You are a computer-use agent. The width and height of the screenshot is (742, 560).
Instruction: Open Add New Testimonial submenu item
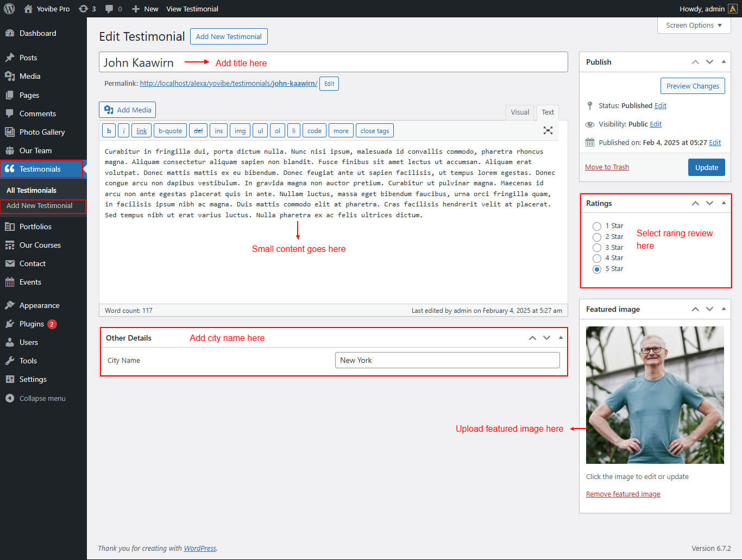click(39, 206)
